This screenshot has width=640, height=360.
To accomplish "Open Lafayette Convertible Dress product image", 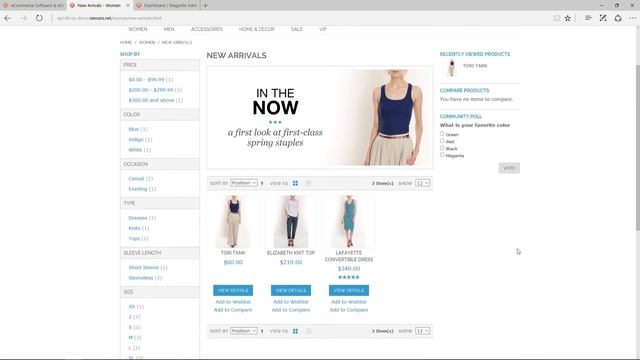I will click(x=349, y=221).
